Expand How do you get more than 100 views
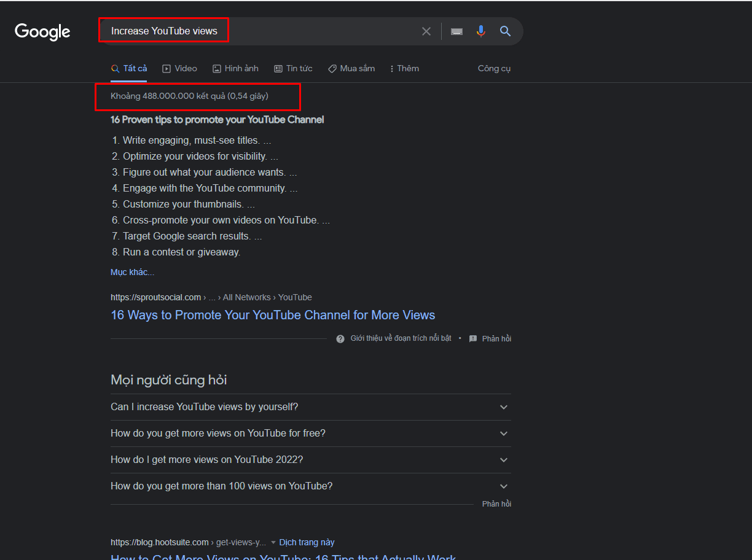752x560 pixels. click(x=311, y=486)
